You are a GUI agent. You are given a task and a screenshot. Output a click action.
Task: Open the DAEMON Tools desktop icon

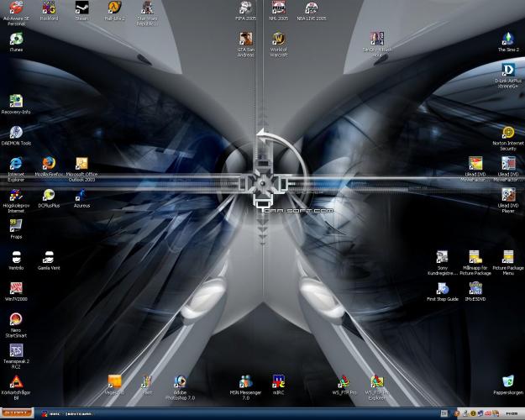tap(16, 133)
